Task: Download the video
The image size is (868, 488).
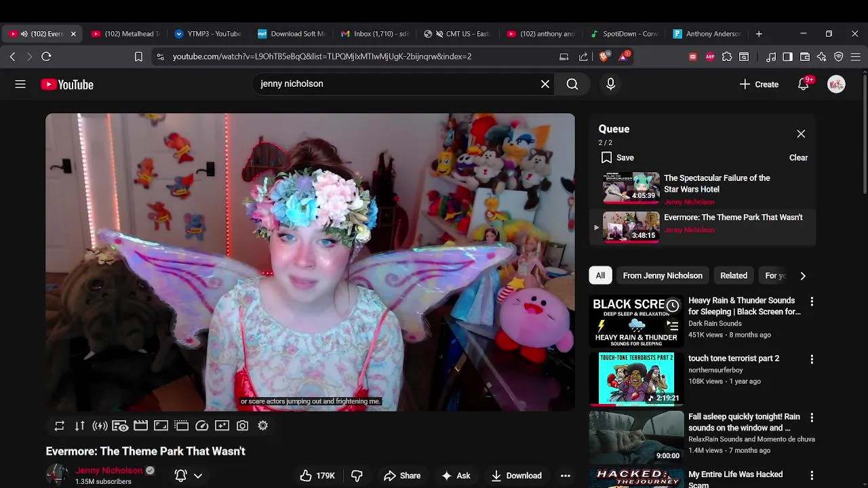Action: (x=517, y=476)
